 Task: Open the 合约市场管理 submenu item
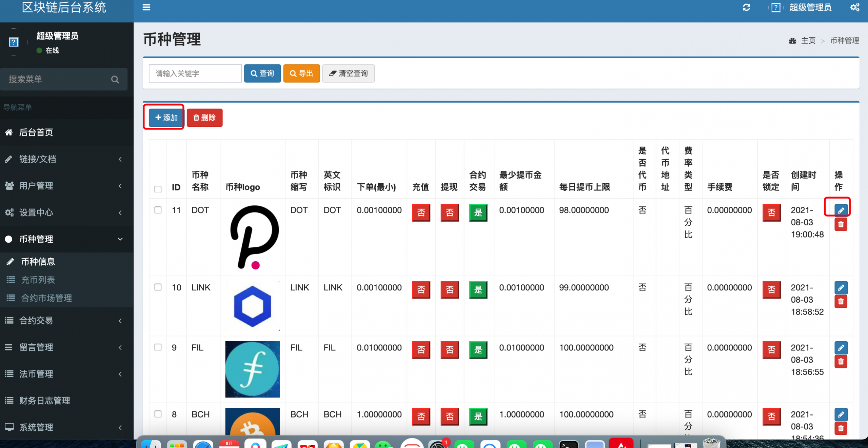click(46, 298)
